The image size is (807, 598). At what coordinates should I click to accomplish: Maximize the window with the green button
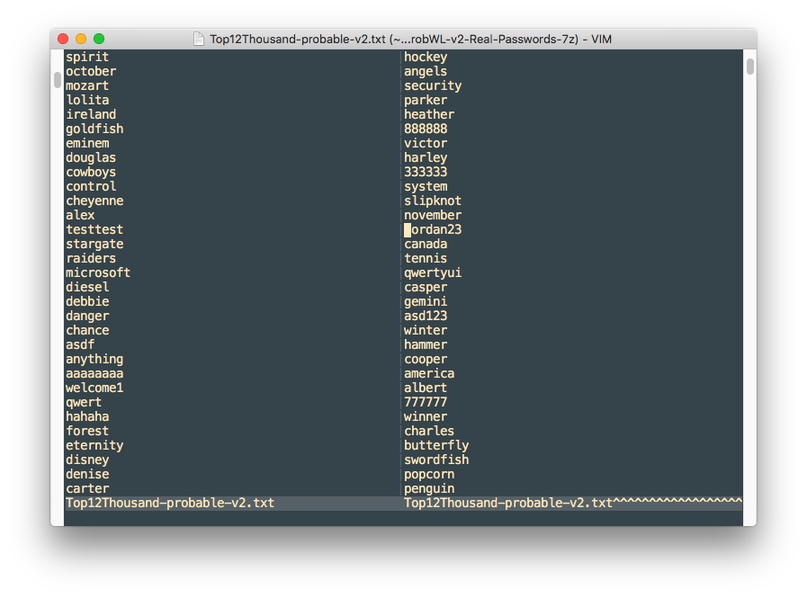coord(99,39)
